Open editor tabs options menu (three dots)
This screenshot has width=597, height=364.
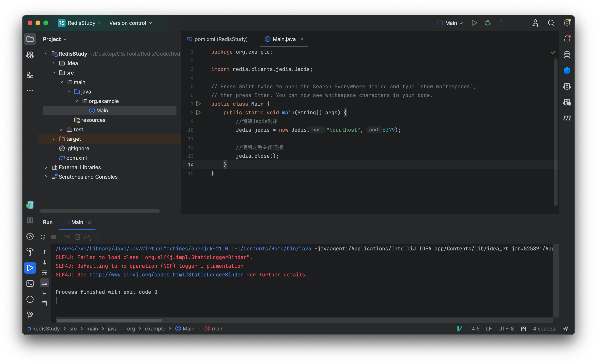tap(551, 39)
